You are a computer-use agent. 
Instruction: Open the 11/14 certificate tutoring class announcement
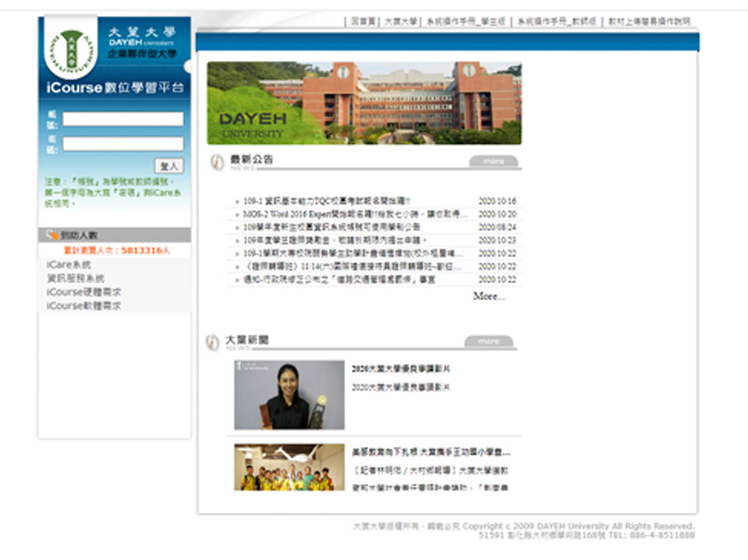(x=353, y=267)
